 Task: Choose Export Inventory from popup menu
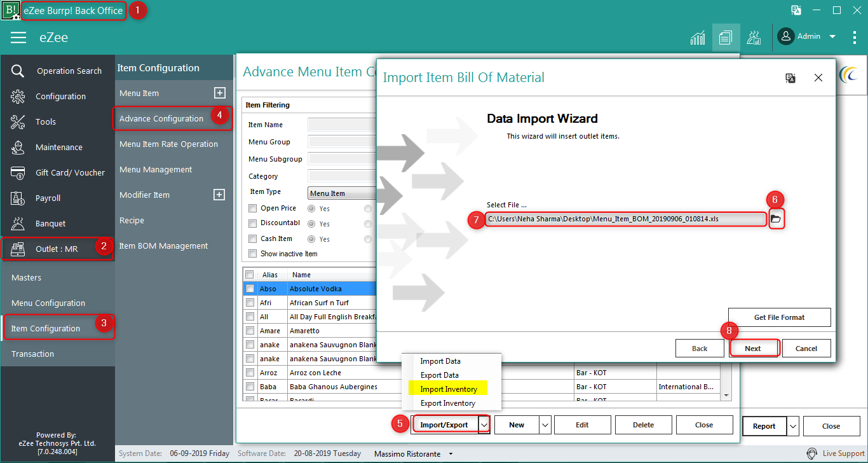pyautogui.click(x=448, y=403)
